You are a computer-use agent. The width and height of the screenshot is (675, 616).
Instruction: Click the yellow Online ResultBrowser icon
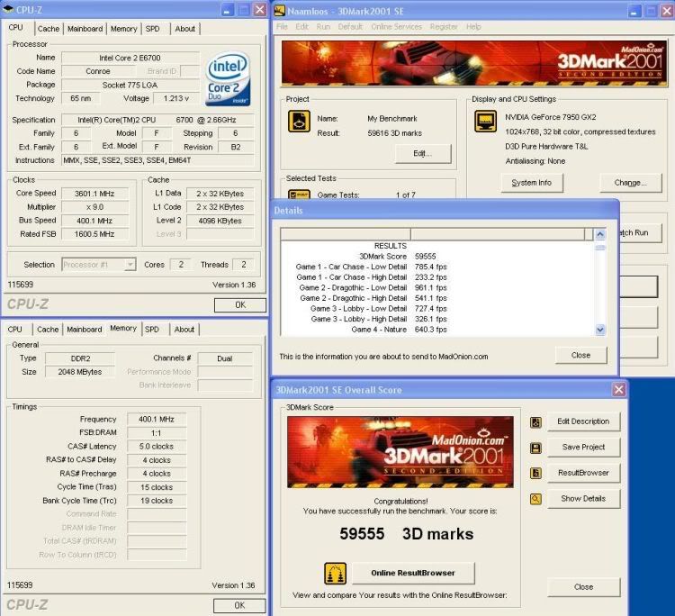click(x=336, y=574)
